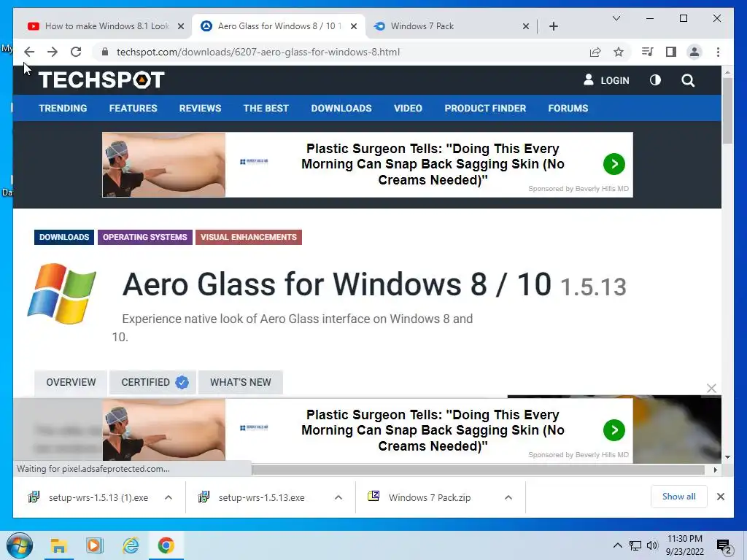Expand options for setup-wrs-1.5.13.exe download
This screenshot has height=560, width=747.
pos(338,497)
